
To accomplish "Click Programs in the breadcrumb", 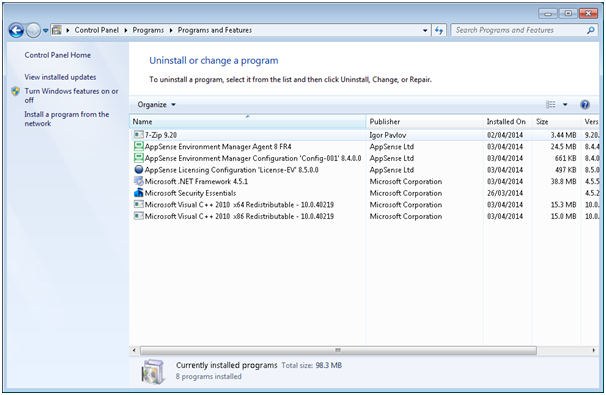I will 148,30.
